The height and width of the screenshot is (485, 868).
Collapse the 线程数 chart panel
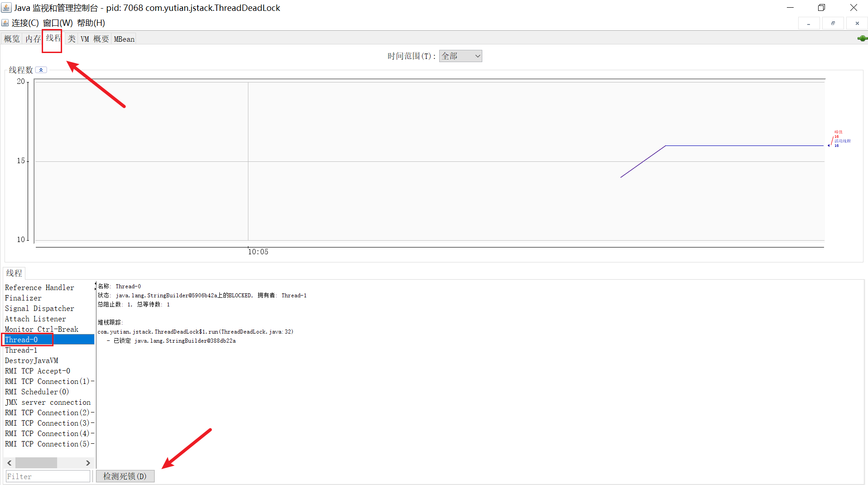41,70
